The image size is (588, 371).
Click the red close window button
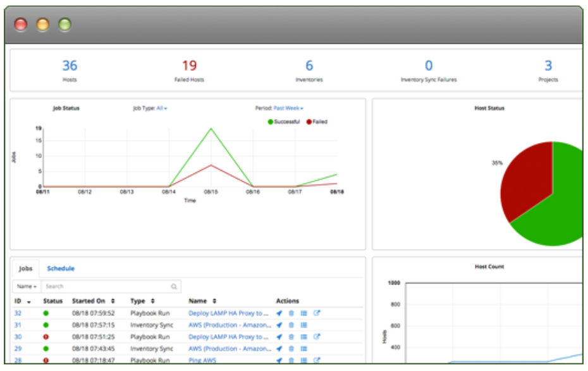21,25
